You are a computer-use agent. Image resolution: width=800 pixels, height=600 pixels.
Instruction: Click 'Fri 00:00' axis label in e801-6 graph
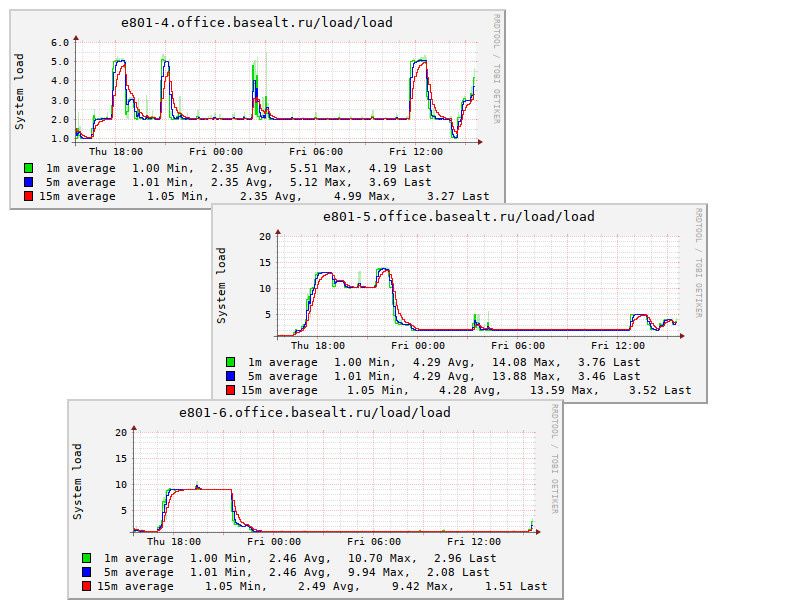pos(274,541)
